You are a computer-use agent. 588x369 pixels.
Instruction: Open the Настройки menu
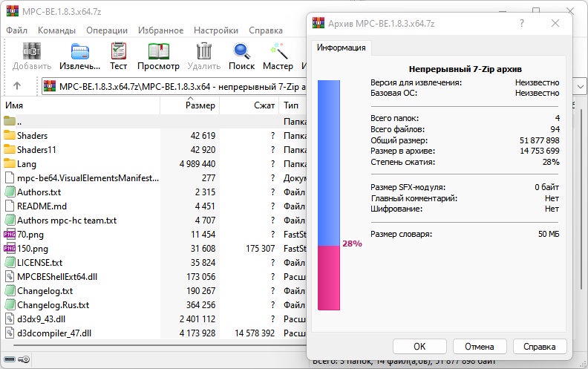click(216, 30)
